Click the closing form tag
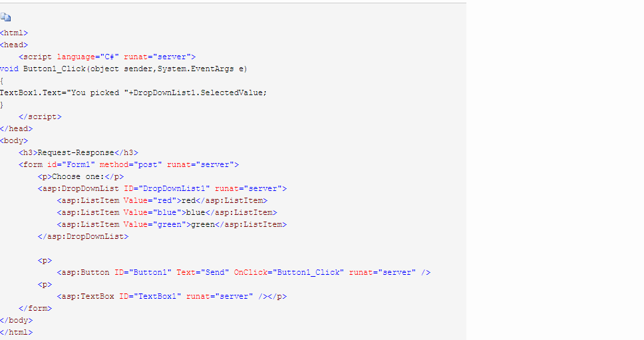644x340 pixels. [35, 308]
